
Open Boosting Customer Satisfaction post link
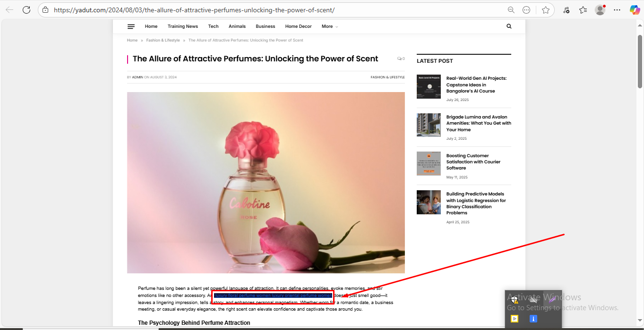[473, 162]
